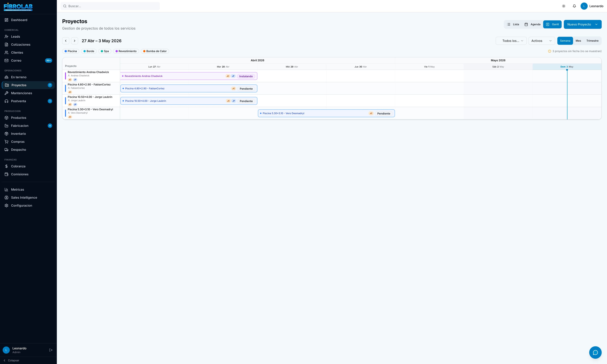The image size is (607, 364).
Task: Open the Todos los... filter dropdown
Action: [x=511, y=41]
